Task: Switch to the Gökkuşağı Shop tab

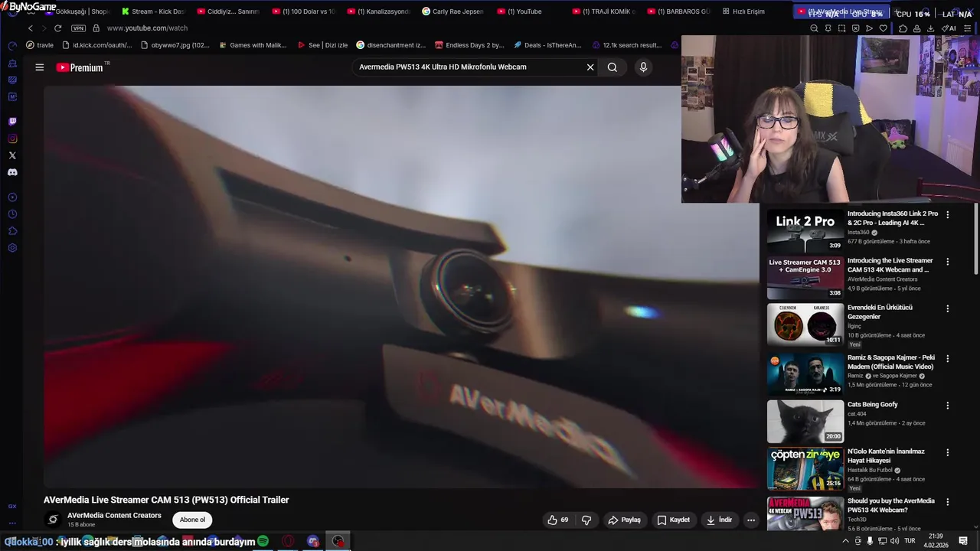Action: (78, 11)
